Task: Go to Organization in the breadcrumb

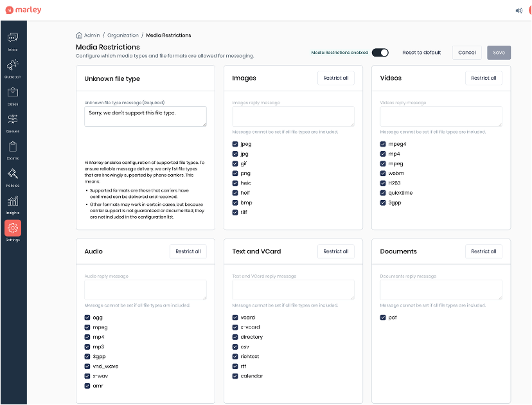Action: point(123,35)
